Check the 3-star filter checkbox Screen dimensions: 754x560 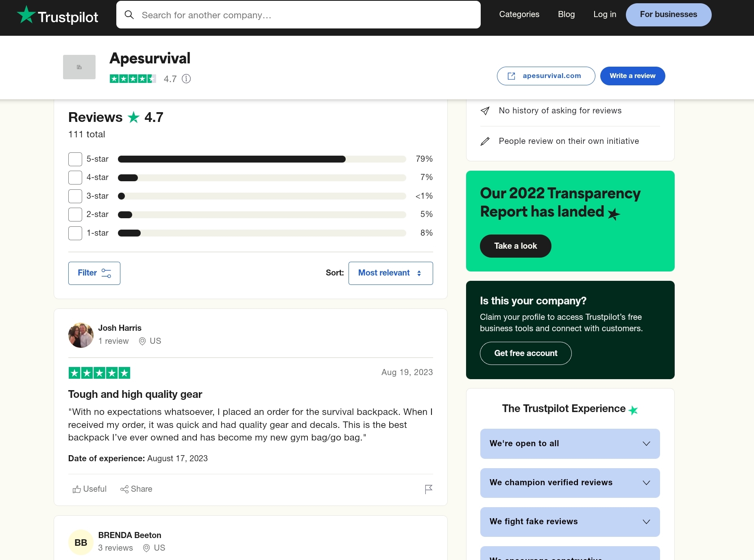[x=75, y=196]
